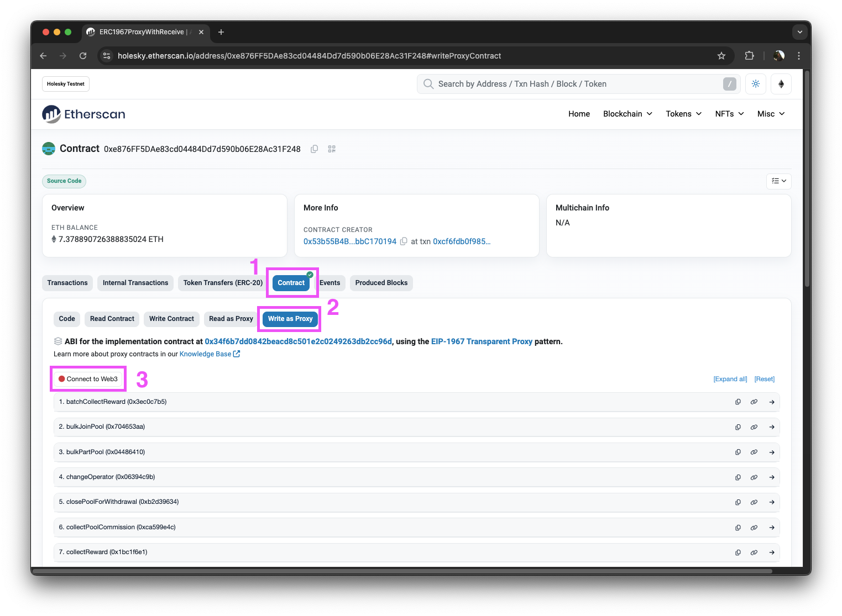
Task: Copy method name for collectReward row
Action: pos(738,552)
